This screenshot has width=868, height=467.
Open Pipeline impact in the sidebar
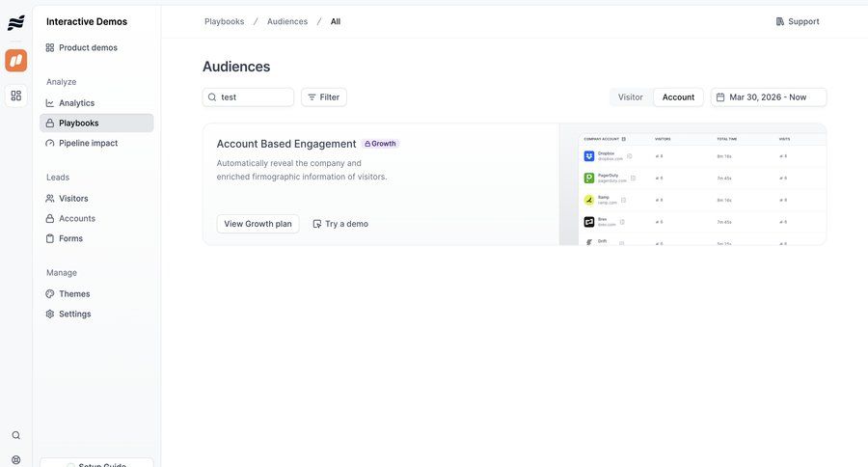[x=96, y=143]
